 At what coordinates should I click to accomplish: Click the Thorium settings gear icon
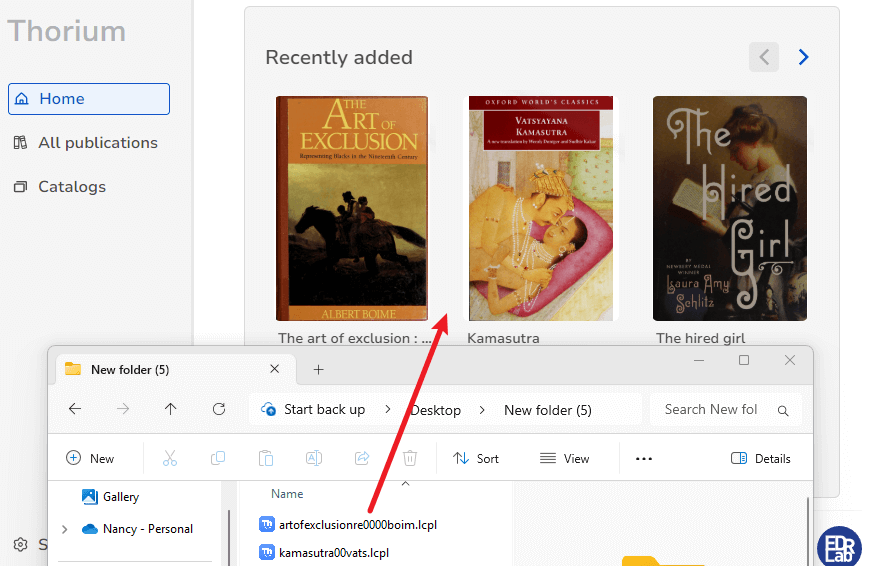(21, 544)
